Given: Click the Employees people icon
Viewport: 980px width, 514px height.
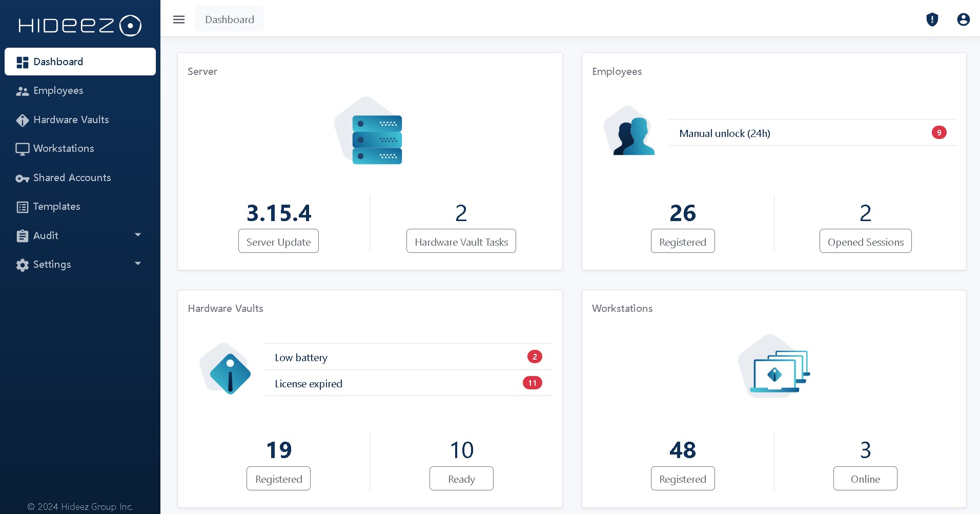Looking at the screenshot, I should coord(23,91).
